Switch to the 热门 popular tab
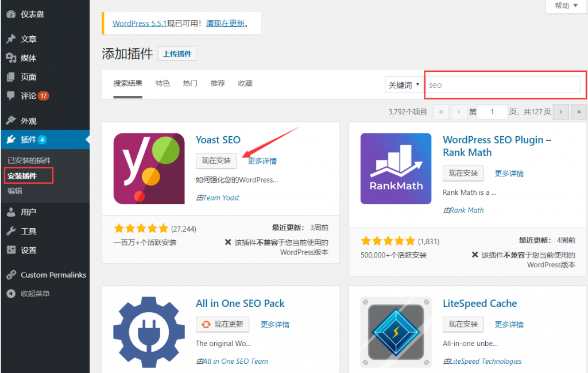This screenshot has width=588, height=373. click(x=190, y=83)
